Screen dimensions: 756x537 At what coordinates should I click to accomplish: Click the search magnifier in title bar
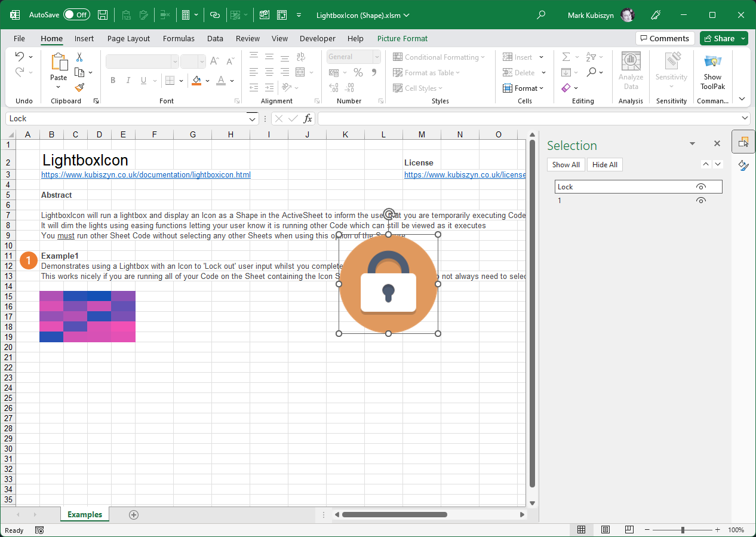point(541,15)
